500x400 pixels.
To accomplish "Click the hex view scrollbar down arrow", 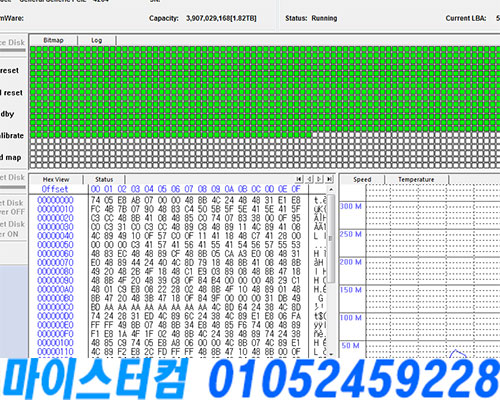I will (x=331, y=354).
